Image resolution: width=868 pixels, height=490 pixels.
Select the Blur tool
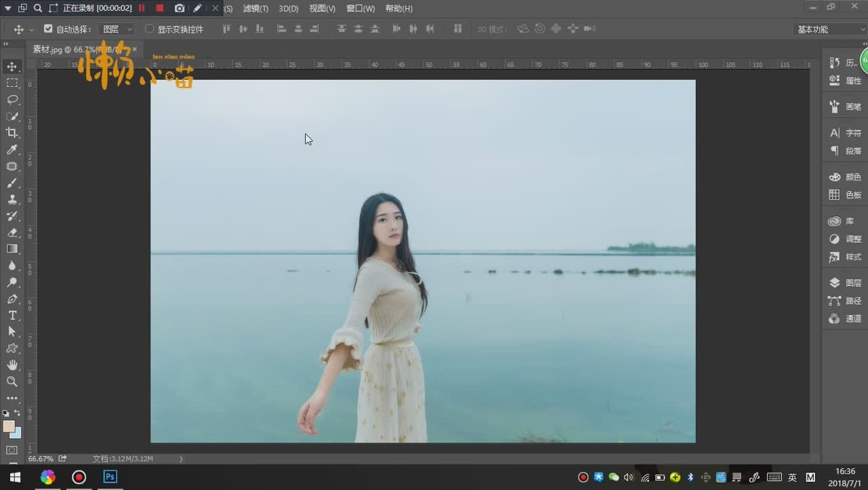12,266
